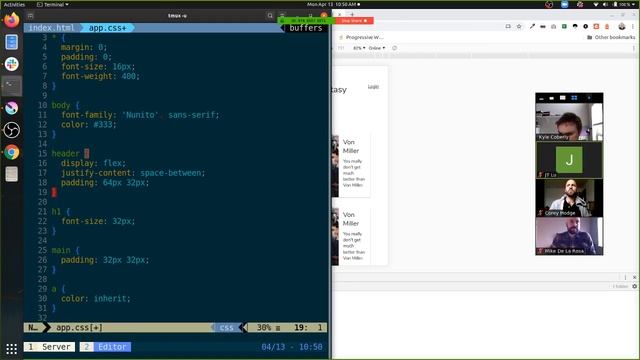This screenshot has height=360, width=640.
Task: Click the pink circular dock app icon
Action: (11, 108)
